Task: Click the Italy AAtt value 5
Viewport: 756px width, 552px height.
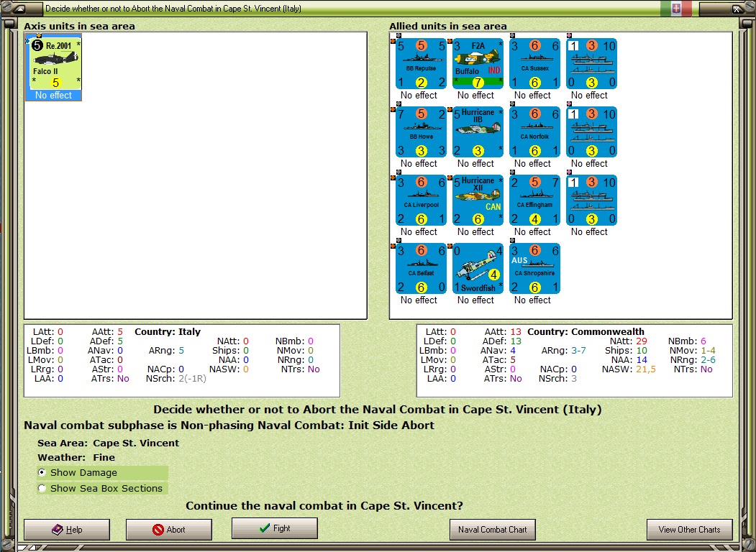Action: click(120, 332)
